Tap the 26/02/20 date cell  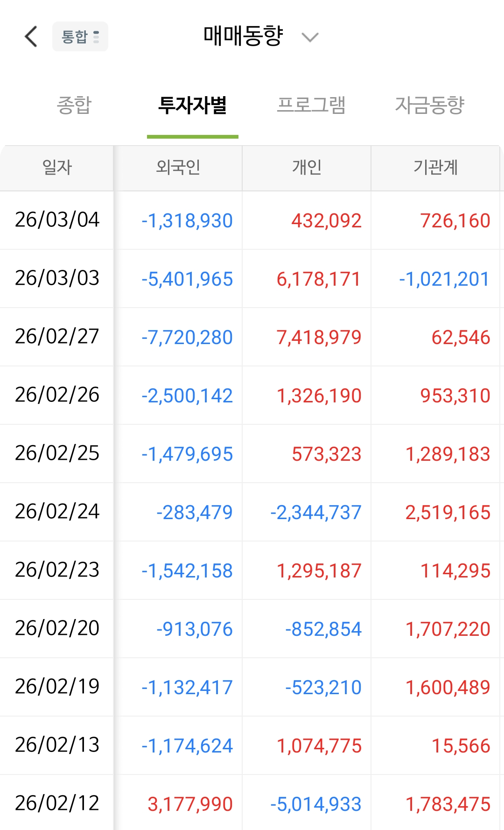57,628
